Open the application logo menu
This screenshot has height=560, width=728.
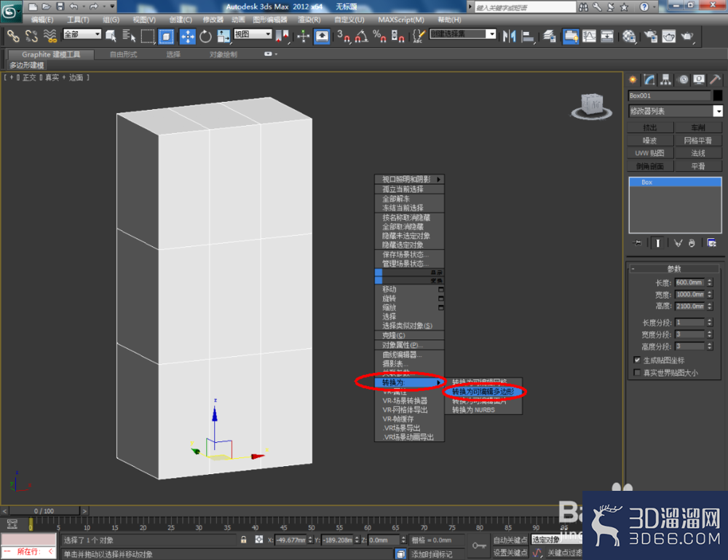(10, 11)
